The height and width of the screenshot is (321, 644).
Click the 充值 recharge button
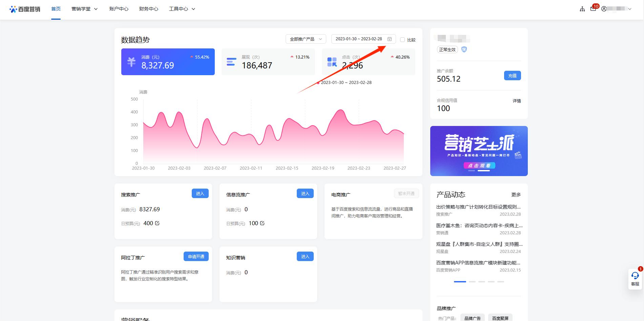click(x=513, y=76)
